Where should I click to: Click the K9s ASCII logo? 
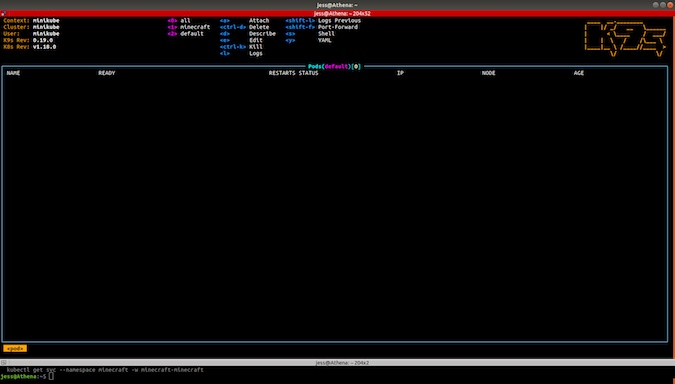click(x=625, y=39)
